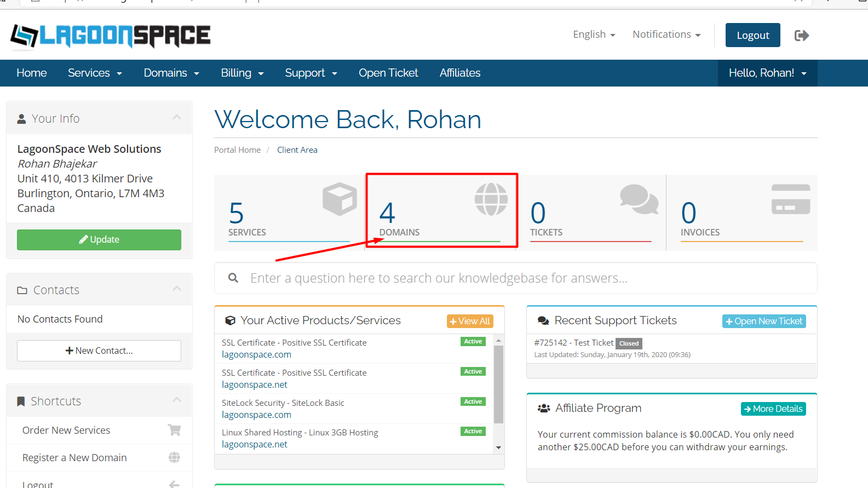Open the Notifications dropdown
This screenshot has height=488, width=868.
[666, 35]
